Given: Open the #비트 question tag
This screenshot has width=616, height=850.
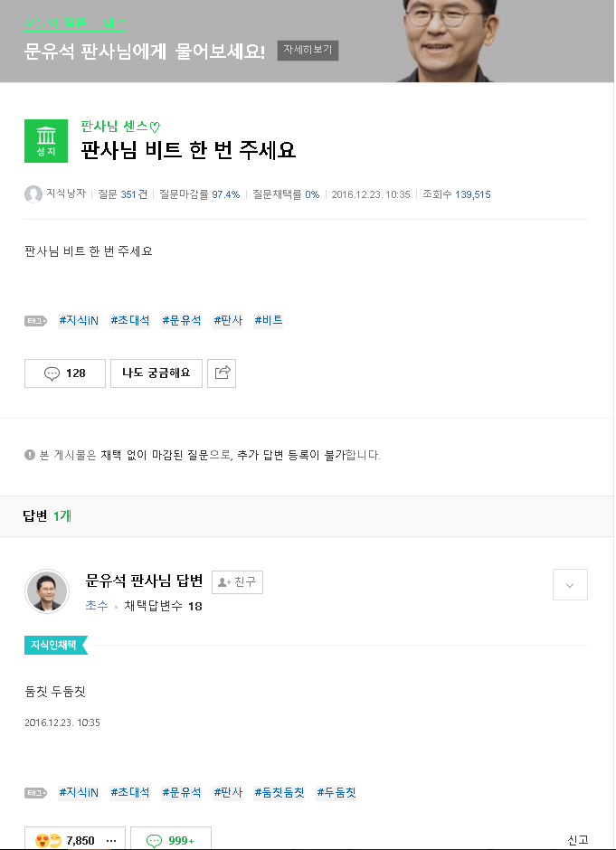Looking at the screenshot, I should pyautogui.click(x=269, y=320).
